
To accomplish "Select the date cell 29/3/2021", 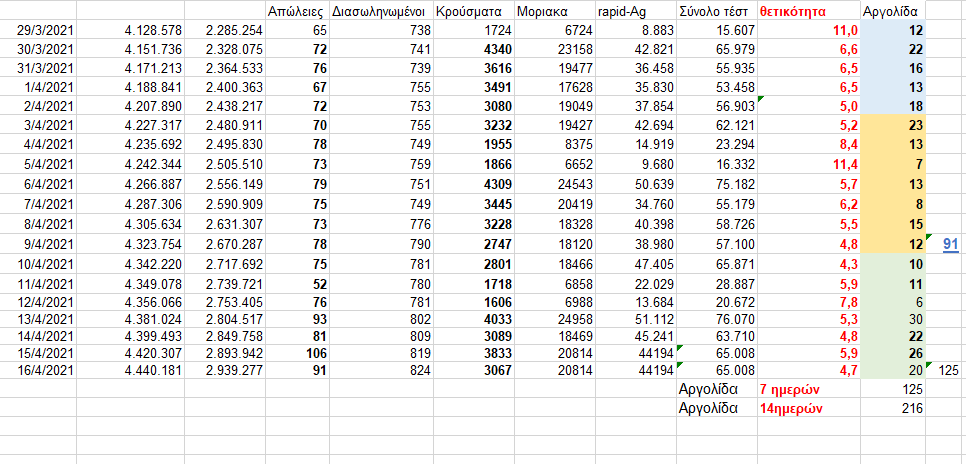I will (x=45, y=31).
